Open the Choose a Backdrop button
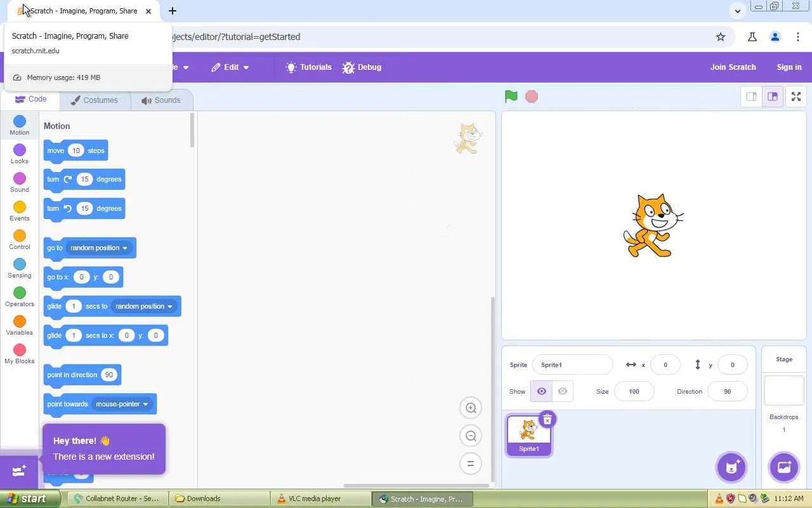 click(x=784, y=467)
